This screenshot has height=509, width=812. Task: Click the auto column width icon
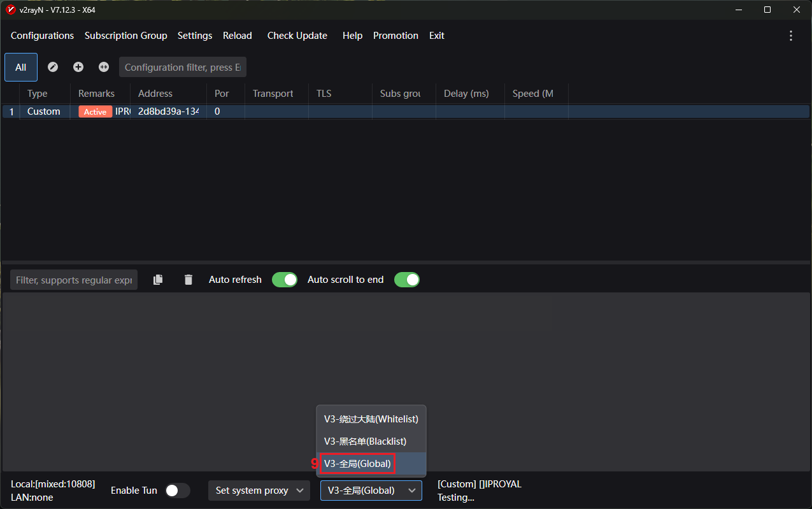[104, 67]
